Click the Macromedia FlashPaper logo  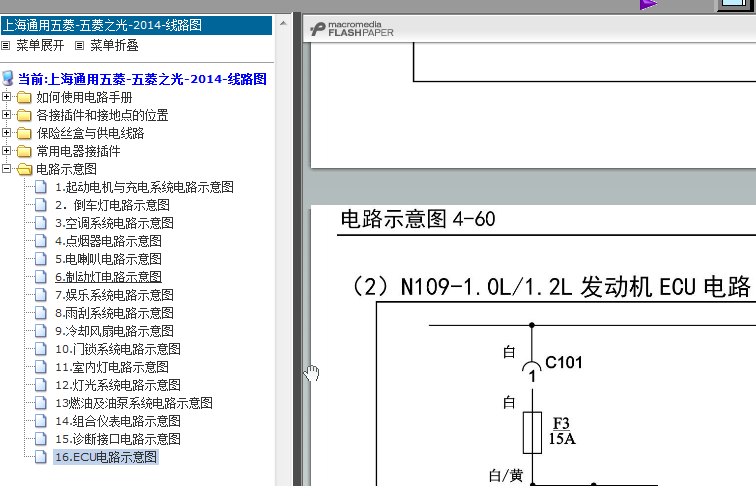click(x=352, y=29)
